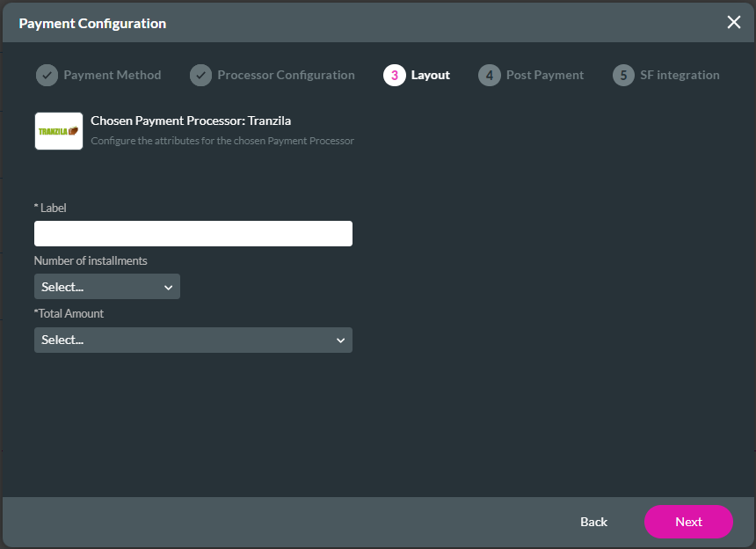Click the Tranzila payment processor logo
This screenshot has width=756, height=549.
coord(58,129)
